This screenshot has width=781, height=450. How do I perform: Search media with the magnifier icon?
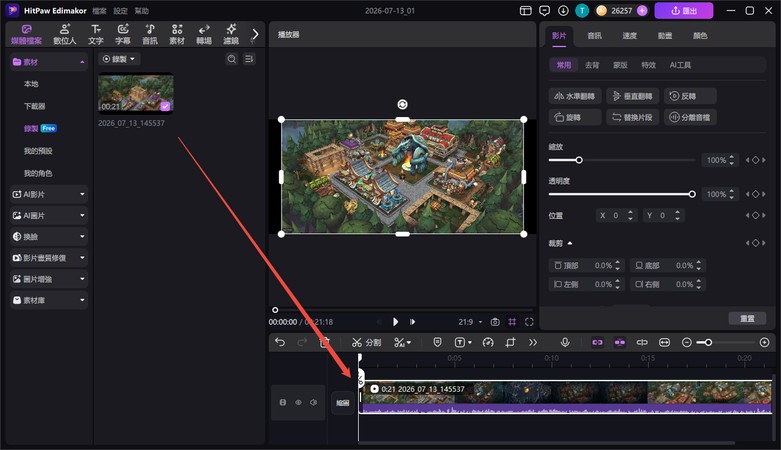(x=232, y=59)
